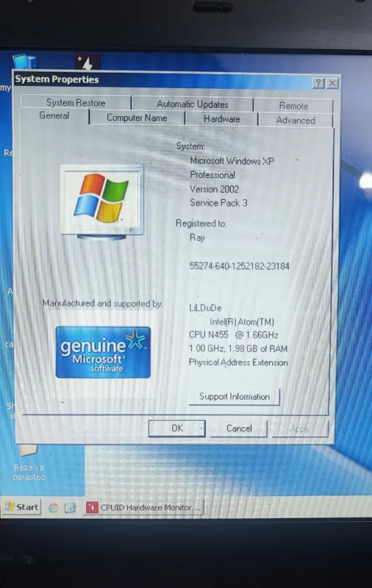Image resolution: width=372 pixels, height=588 pixels.
Task: Open the System Restore tab
Action: [x=76, y=102]
